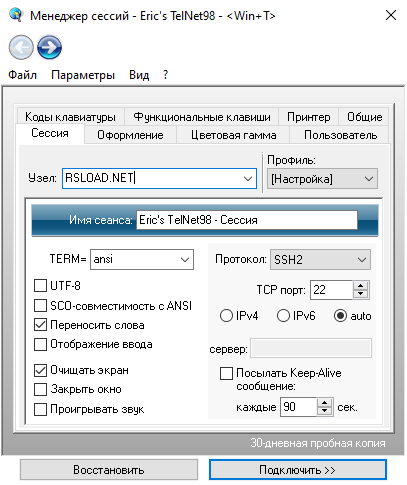407x485 pixels.
Task: Switch to the Общие tab
Action: (364, 117)
